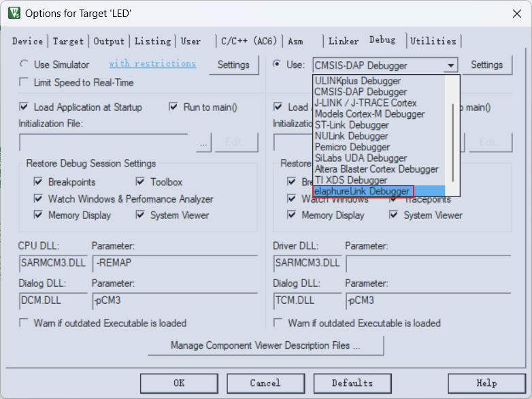The image size is (532, 399).
Task: Click left Dialog Parameter field -pCM3
Action: click(175, 300)
